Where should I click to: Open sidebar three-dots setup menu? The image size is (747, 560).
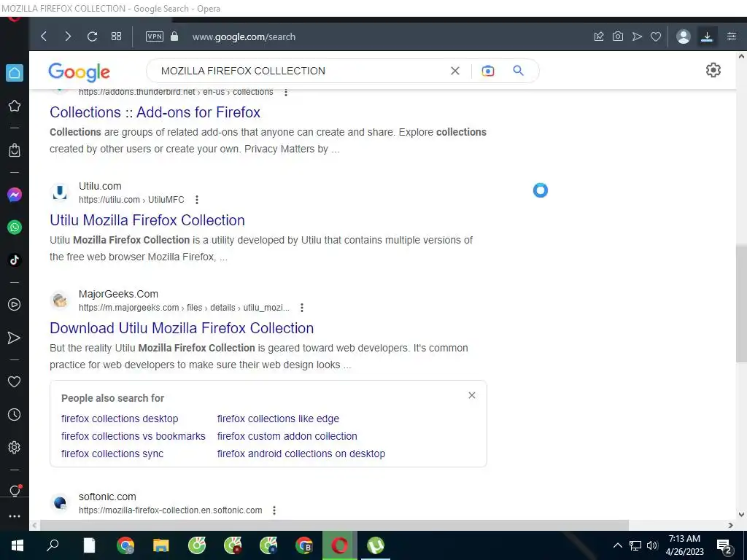(15, 516)
